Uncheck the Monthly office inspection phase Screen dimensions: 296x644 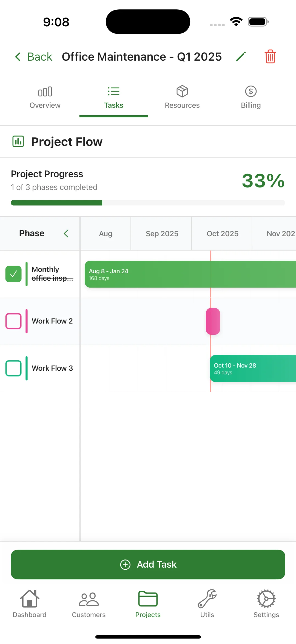click(13, 274)
